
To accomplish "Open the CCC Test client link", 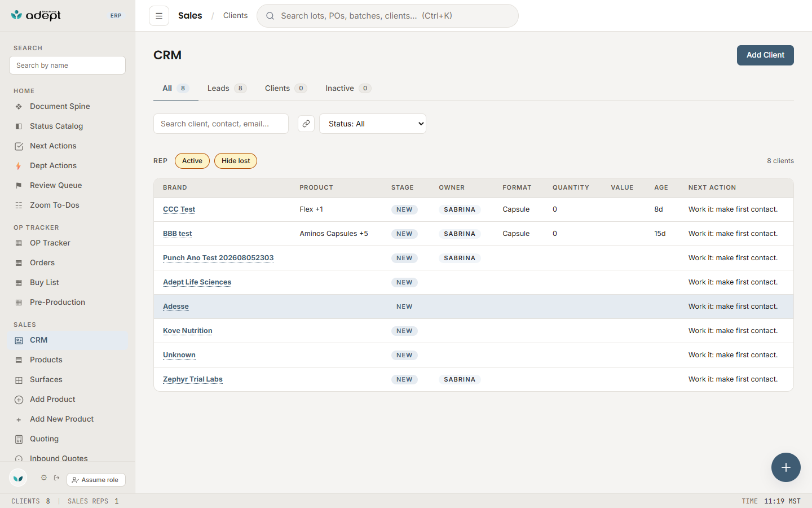I will (179, 209).
